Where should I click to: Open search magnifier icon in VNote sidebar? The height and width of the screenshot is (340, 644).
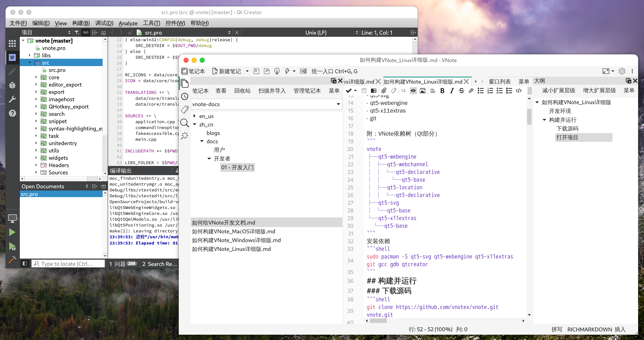pos(185,123)
